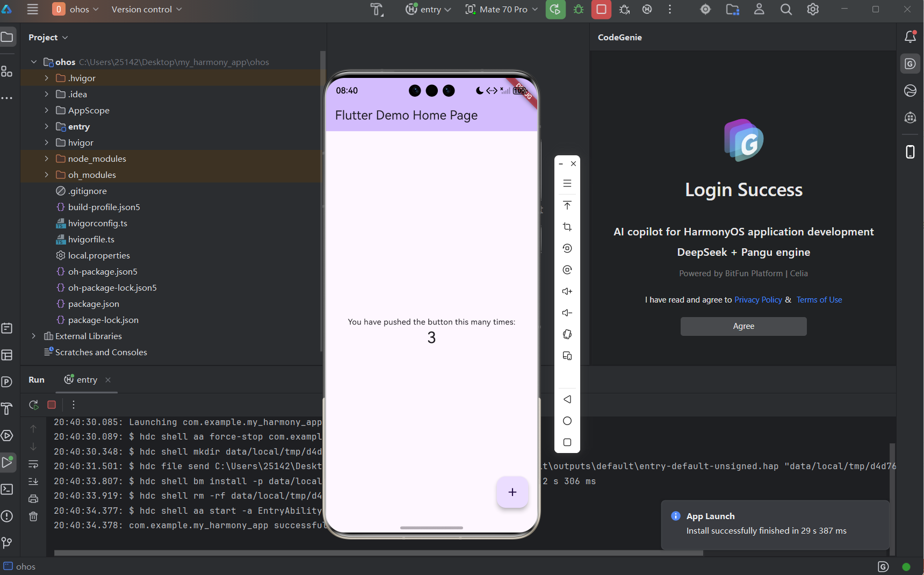Open the main hamburger menu
Viewport: 924px width, 575px height.
[x=33, y=9]
